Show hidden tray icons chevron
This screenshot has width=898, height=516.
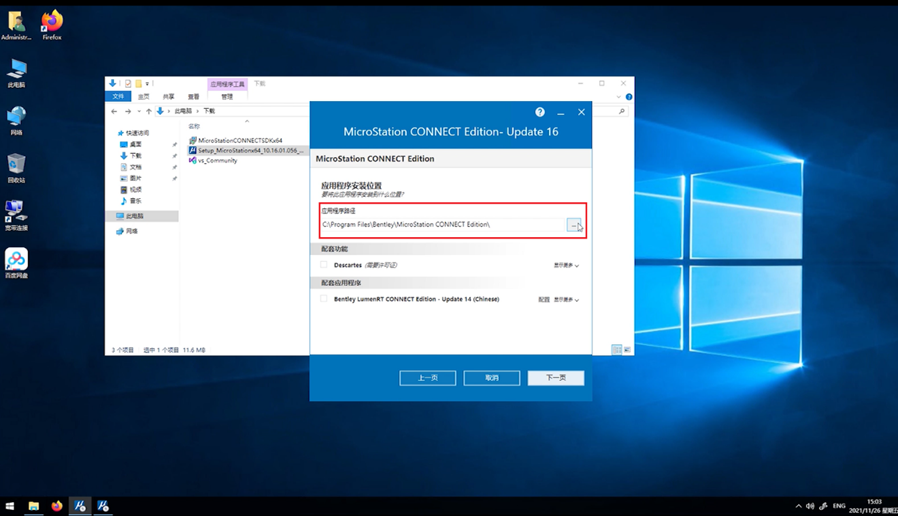(x=798, y=506)
